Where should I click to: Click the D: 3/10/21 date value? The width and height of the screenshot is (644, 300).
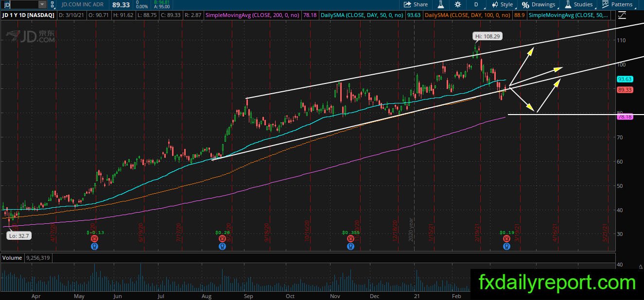(x=72, y=16)
